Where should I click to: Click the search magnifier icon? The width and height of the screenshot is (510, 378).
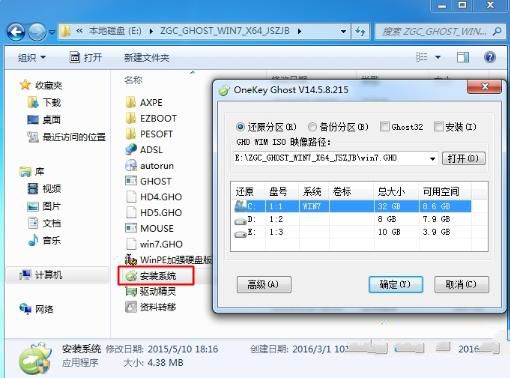pyautogui.click(x=497, y=32)
